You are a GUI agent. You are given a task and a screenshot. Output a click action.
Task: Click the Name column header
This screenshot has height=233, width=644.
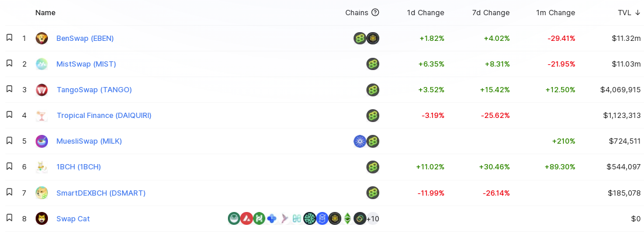point(45,13)
